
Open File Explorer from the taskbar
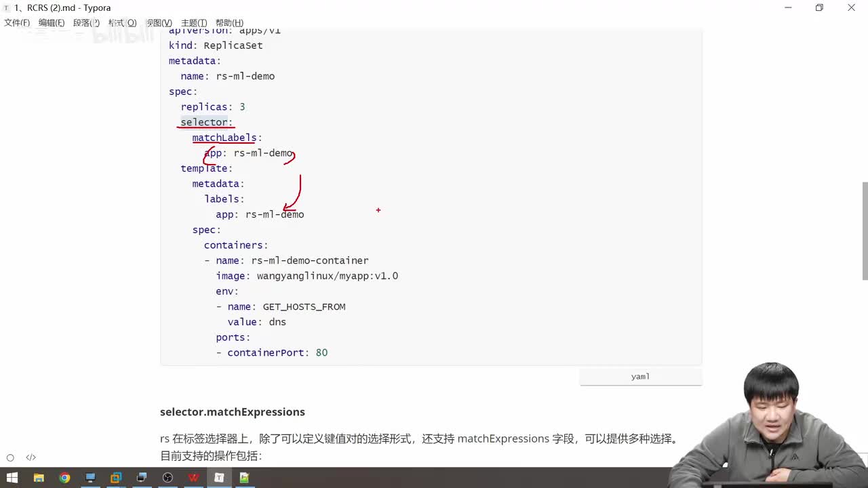pos(39,478)
